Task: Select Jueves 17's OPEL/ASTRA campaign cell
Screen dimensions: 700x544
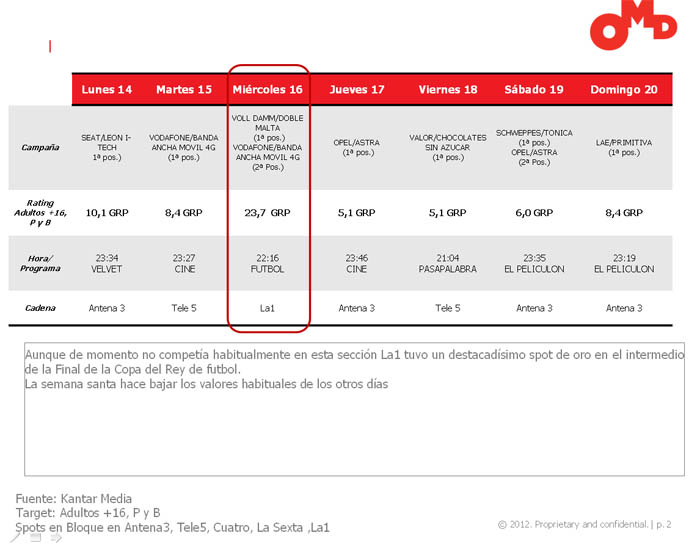Action: pos(357,147)
